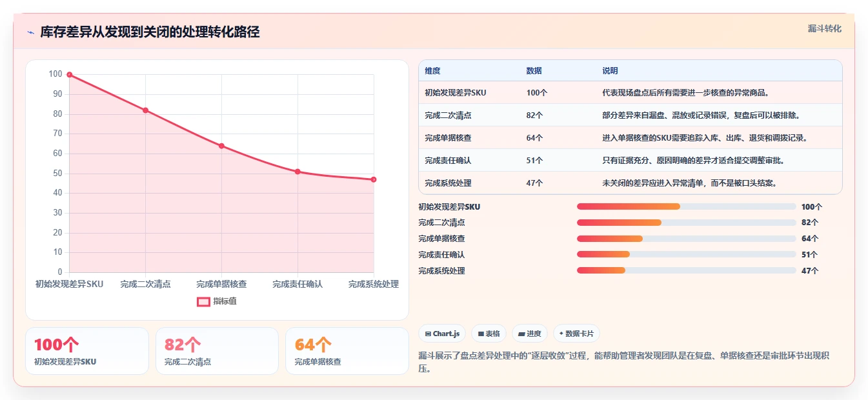
Task: Click the 漏斗转化 label in the header
Action: pyautogui.click(x=824, y=28)
